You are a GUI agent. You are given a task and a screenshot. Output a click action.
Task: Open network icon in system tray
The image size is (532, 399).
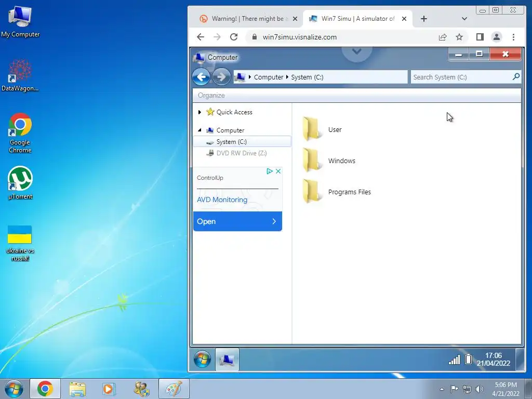467,389
